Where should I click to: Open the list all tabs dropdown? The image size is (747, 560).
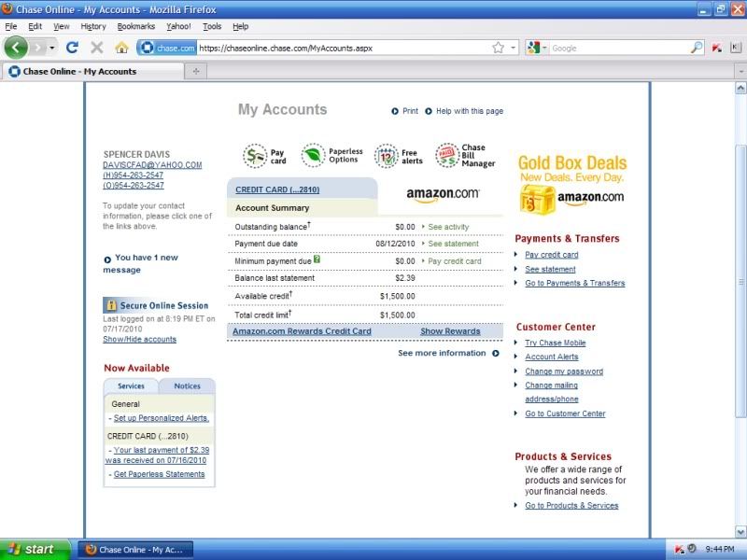coord(740,72)
